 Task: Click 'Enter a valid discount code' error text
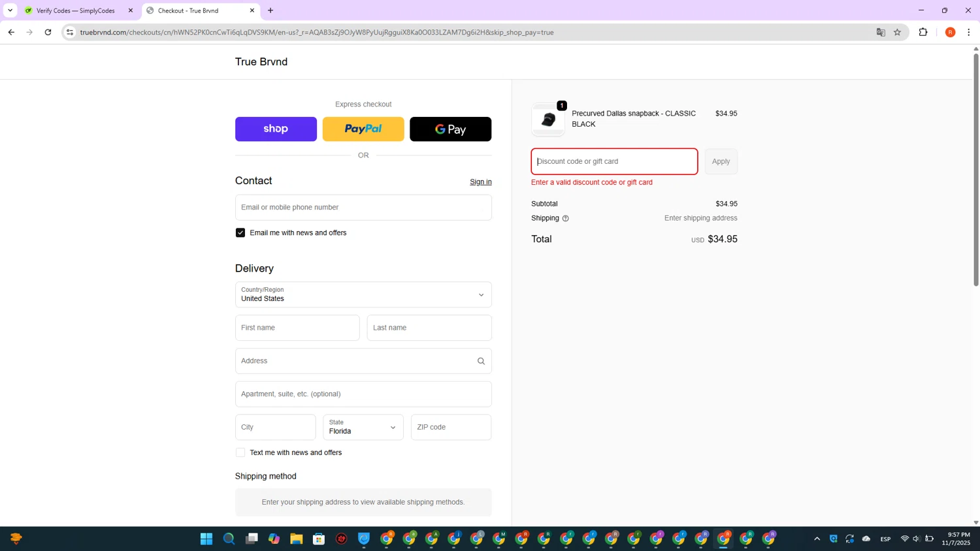592,183
